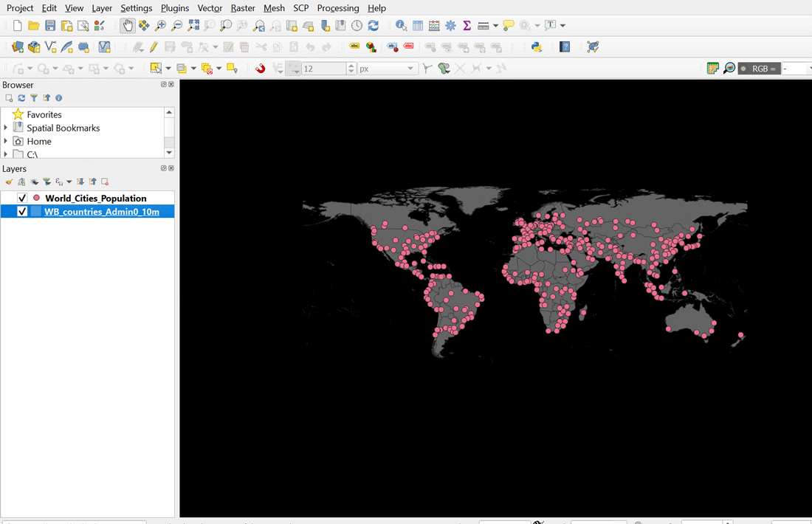Open the Vector menu
The height and width of the screenshot is (524, 812).
210,8
